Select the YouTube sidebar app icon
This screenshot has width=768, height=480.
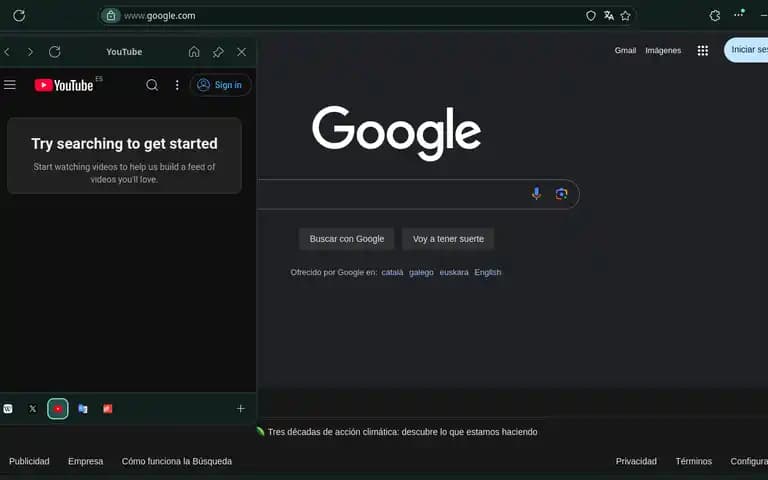pyautogui.click(x=58, y=408)
